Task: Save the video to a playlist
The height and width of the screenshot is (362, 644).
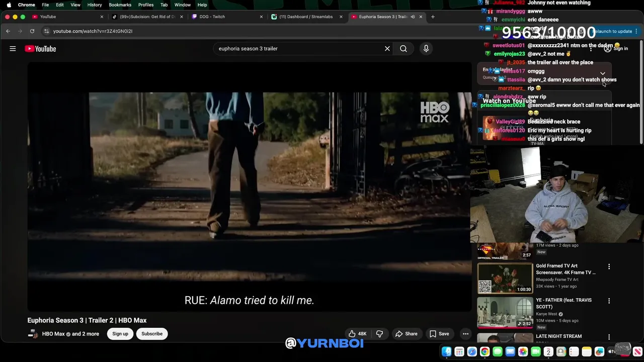Action: [x=439, y=334]
